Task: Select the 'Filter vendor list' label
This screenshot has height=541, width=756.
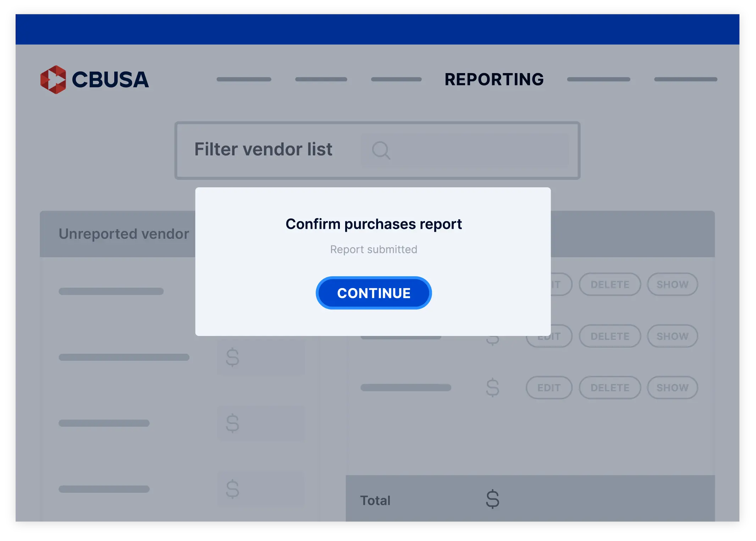Action: point(263,149)
